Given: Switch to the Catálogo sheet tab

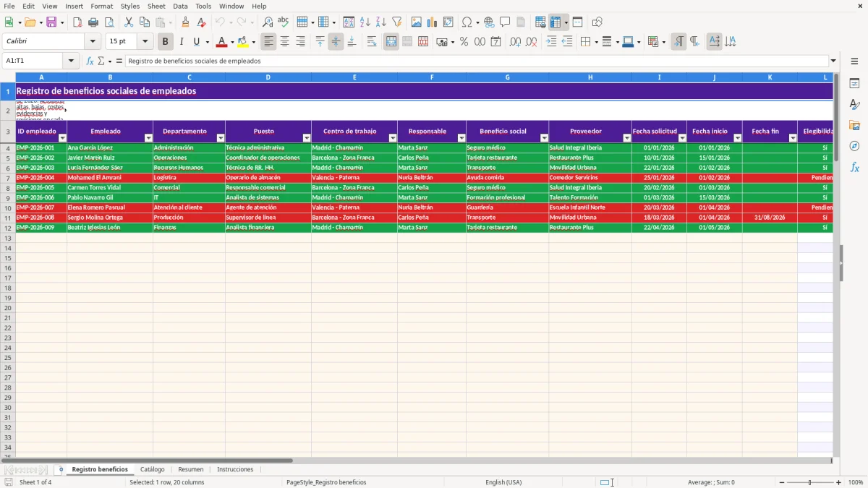Looking at the screenshot, I should coord(153,470).
